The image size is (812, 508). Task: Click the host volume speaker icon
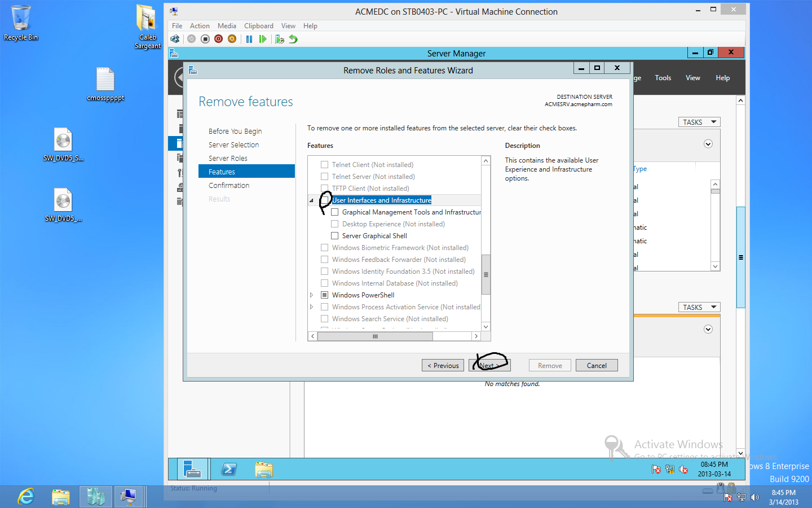tap(754, 497)
